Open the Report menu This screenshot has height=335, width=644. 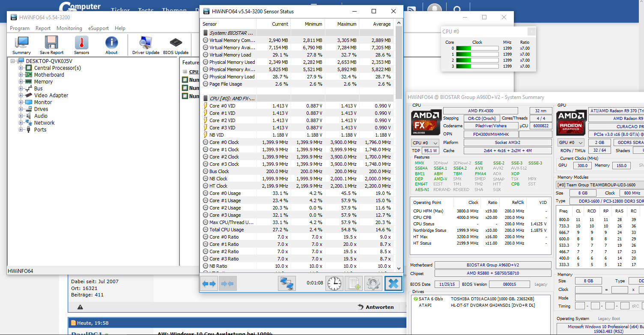click(x=43, y=28)
